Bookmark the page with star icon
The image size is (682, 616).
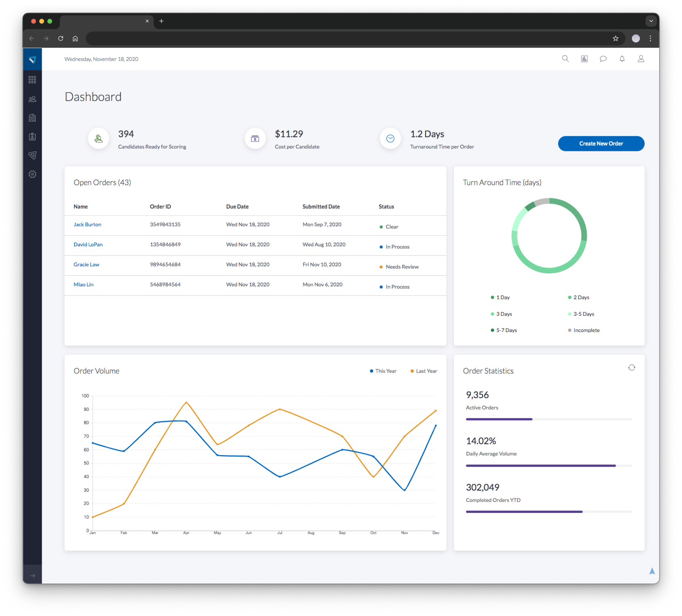[x=616, y=38]
